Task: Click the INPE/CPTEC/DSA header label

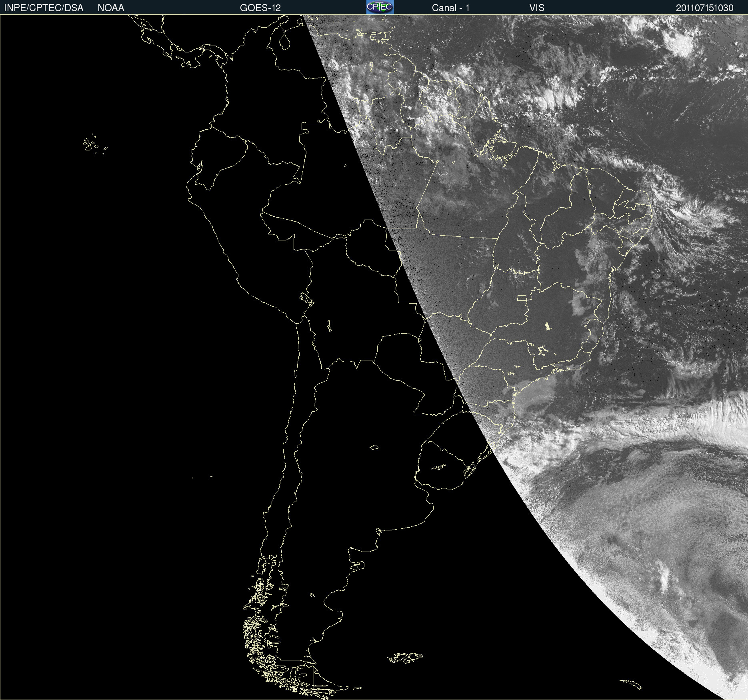Action: [44, 8]
